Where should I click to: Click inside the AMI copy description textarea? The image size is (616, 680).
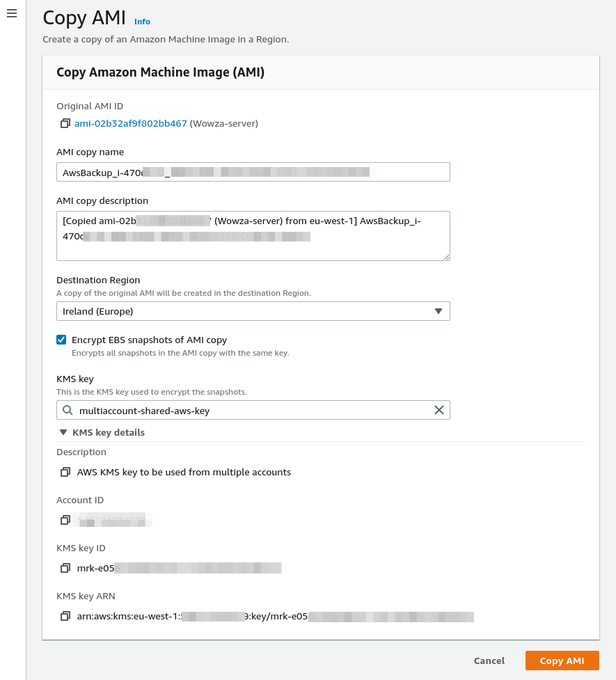click(x=253, y=235)
